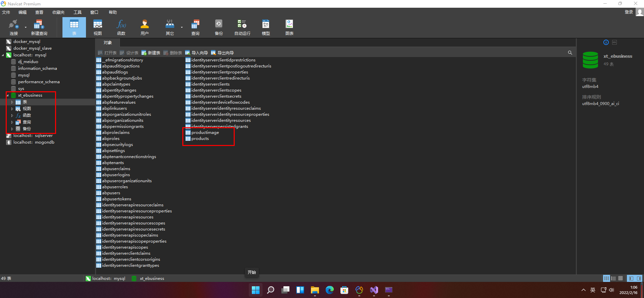Viewport: 644px width, 298px height.
Task: Collapse the localhost: mysql connection node
Action: pos(3,55)
